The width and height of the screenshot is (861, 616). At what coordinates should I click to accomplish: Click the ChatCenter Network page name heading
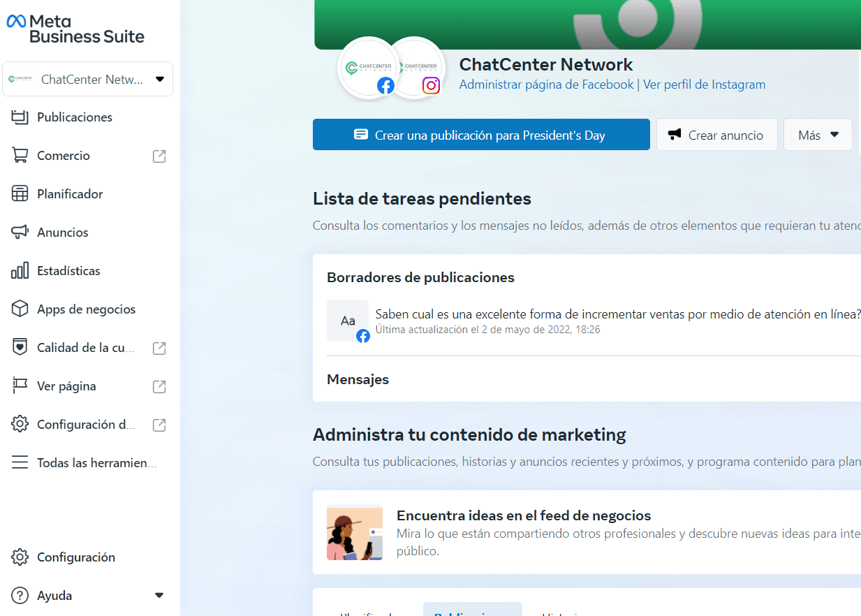[546, 65]
